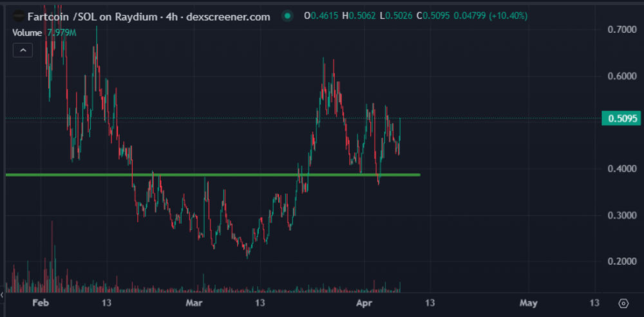Screen dimensions: 644x317
Task: Expand the left side panel arrow
Action: (2, 294)
